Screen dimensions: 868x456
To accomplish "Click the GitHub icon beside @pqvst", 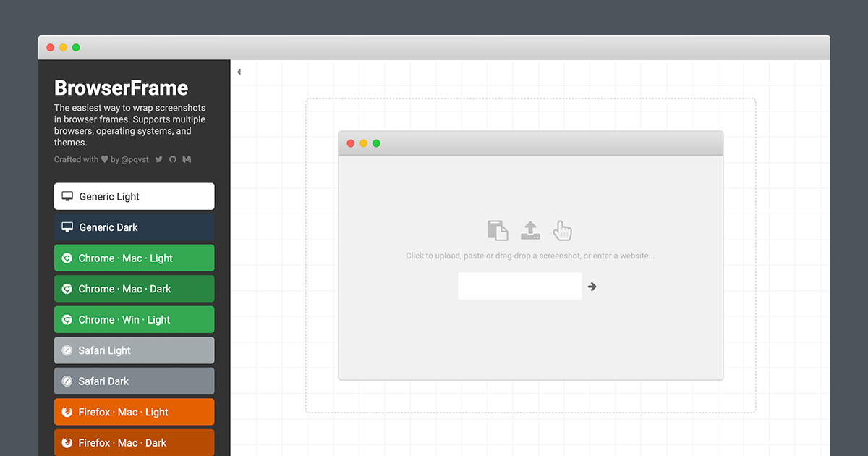I will [172, 159].
